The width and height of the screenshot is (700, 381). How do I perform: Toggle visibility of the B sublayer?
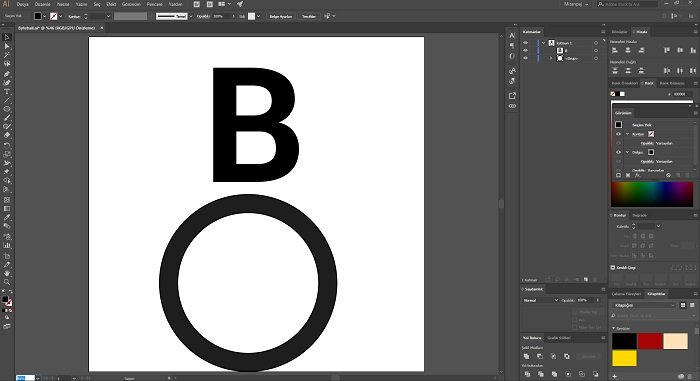point(525,50)
